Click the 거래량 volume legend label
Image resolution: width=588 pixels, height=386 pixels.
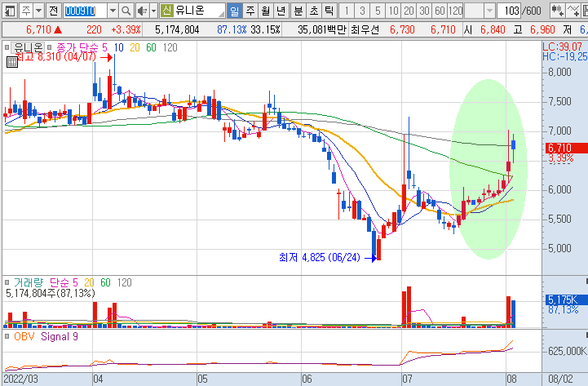point(29,282)
